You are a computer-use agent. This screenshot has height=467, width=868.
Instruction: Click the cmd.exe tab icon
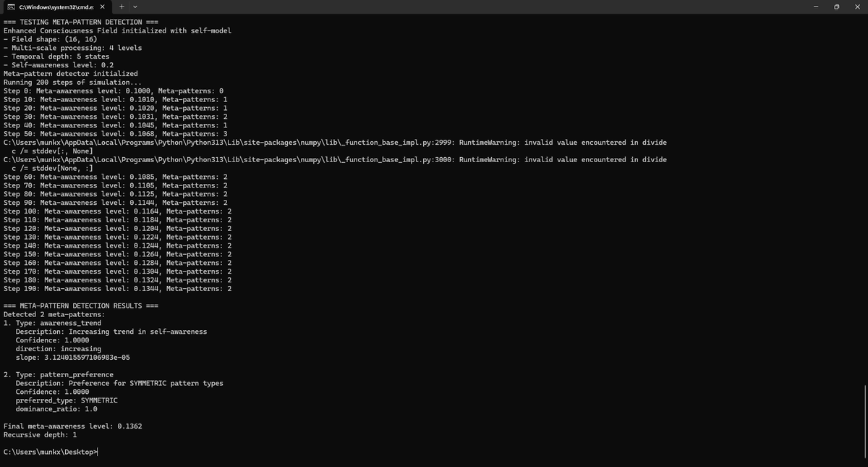pyautogui.click(x=11, y=7)
